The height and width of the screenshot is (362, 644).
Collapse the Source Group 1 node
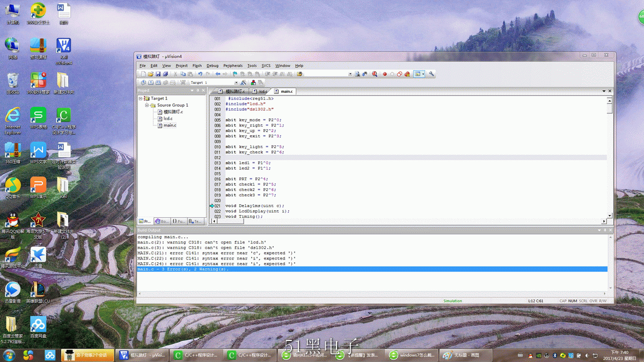(x=147, y=105)
